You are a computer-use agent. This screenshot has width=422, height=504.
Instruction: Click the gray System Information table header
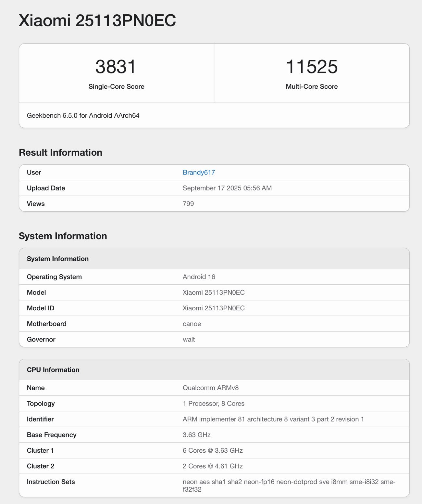click(x=214, y=259)
